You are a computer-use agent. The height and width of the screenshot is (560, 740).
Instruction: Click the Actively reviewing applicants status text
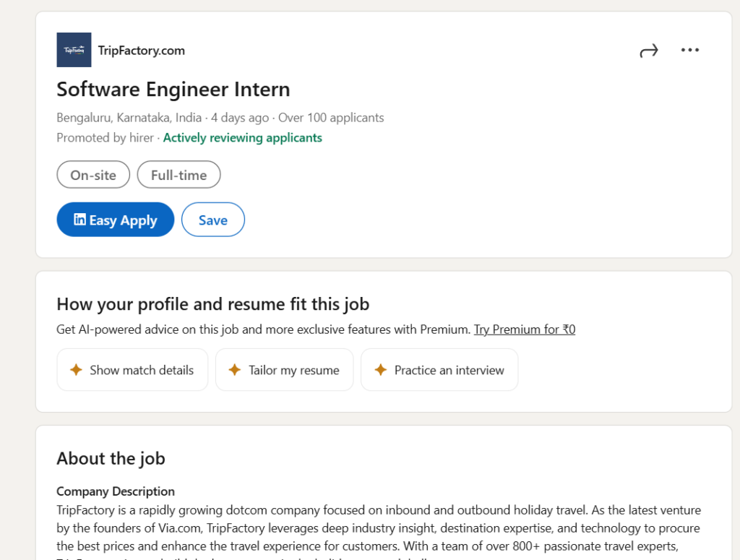tap(243, 137)
